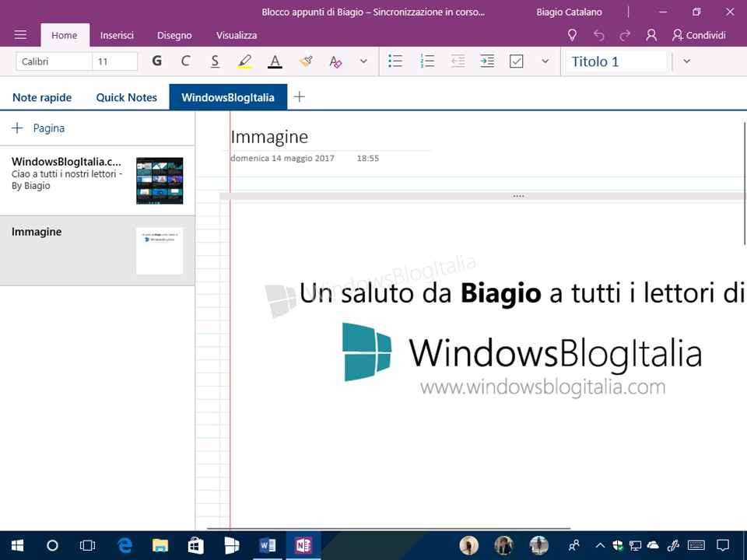Show hidden system tray icons
Screen dimensions: 747x560
click(x=600, y=545)
